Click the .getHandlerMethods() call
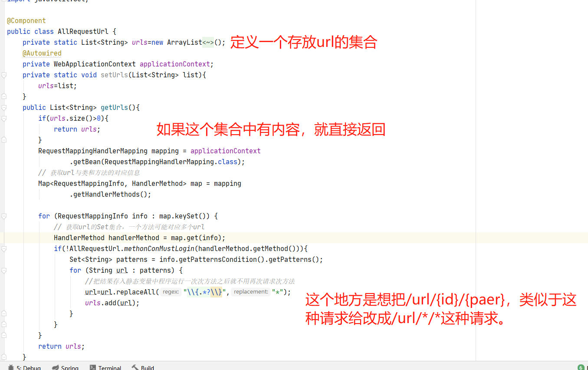This screenshot has width=588, height=370. pos(110,195)
